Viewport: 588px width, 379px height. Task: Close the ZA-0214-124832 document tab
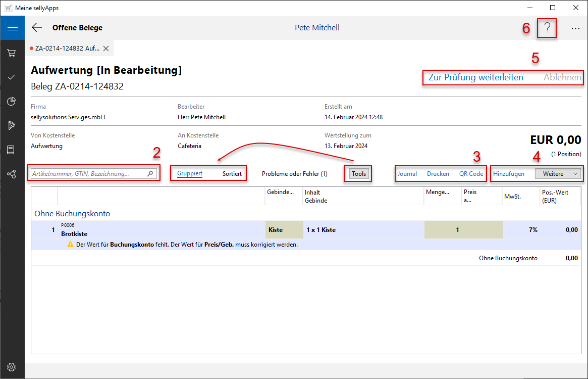106,49
